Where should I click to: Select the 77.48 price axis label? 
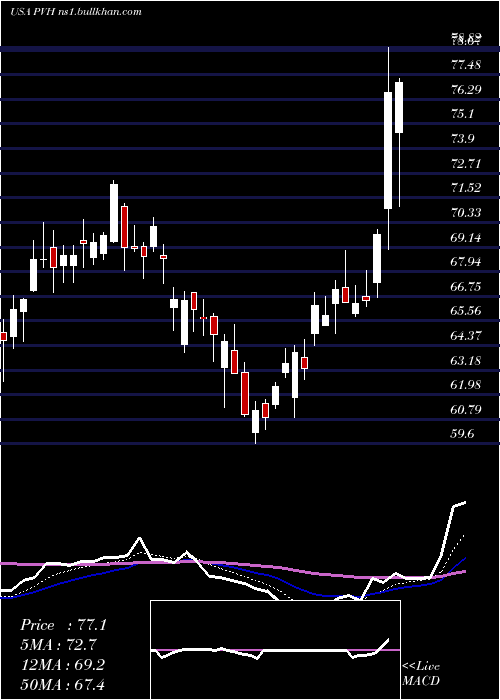coord(466,65)
